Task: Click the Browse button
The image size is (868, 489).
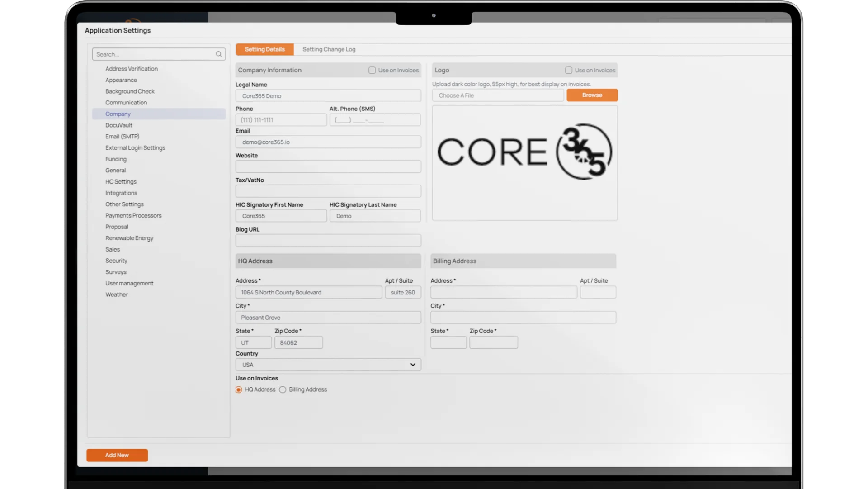Action: (592, 95)
